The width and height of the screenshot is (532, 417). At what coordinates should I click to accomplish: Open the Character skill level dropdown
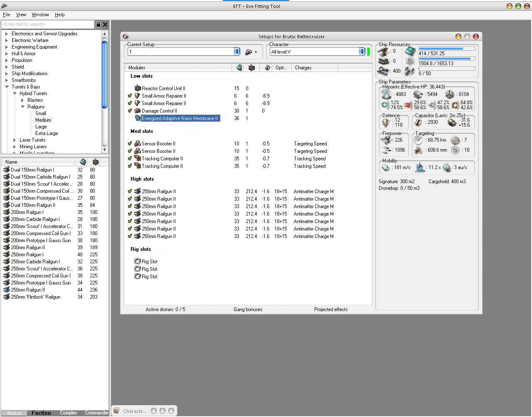[362, 52]
